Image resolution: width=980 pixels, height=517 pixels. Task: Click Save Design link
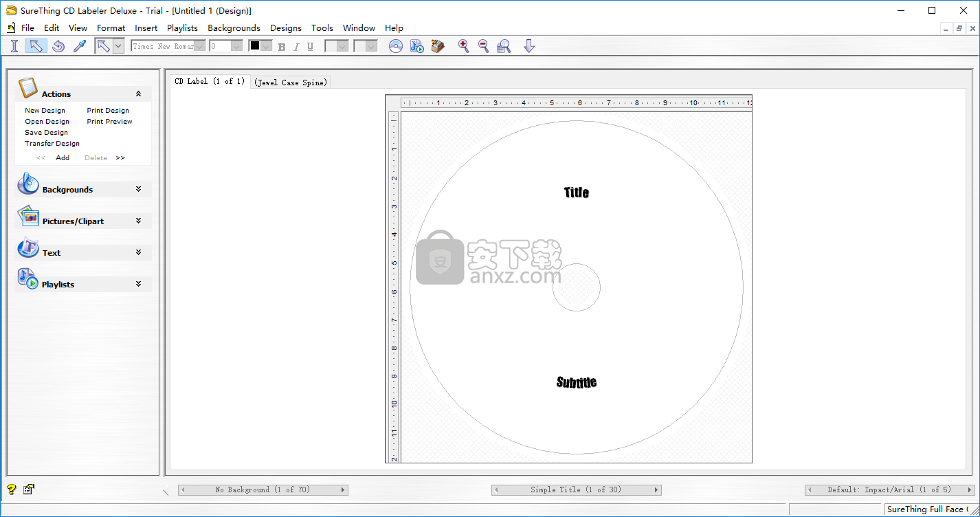coord(46,133)
